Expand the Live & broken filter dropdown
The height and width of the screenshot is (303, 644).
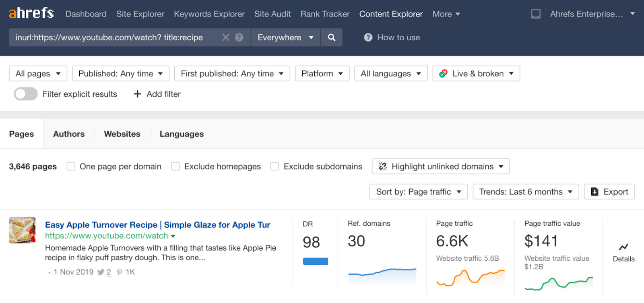(476, 74)
